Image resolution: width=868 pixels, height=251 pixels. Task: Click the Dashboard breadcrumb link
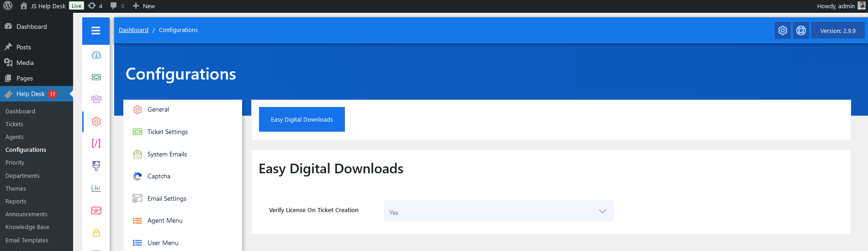(133, 30)
